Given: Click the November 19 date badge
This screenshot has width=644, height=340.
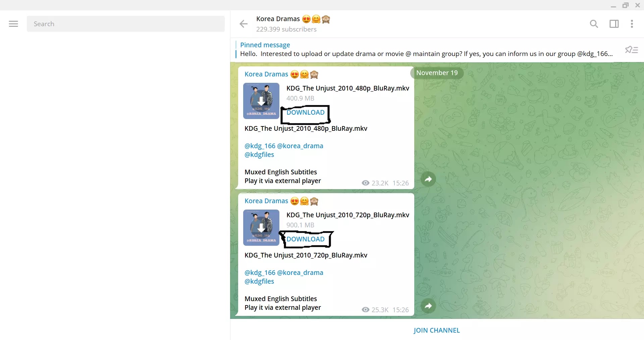Looking at the screenshot, I should [437, 73].
